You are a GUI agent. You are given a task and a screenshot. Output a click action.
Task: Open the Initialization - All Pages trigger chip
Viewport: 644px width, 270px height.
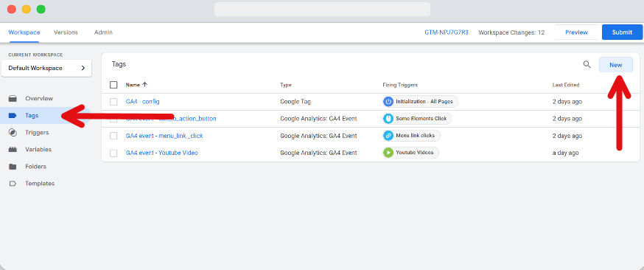(x=420, y=102)
